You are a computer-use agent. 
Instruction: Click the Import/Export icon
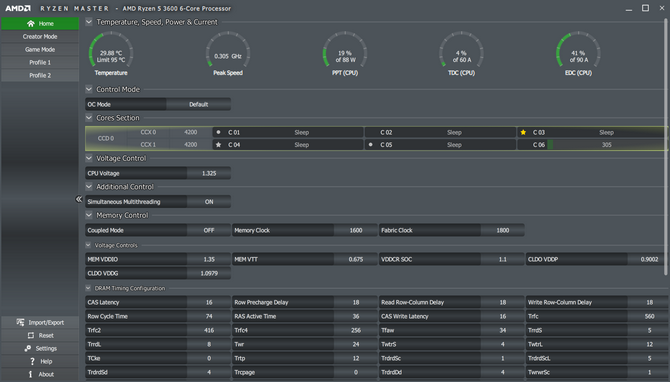pos(20,322)
